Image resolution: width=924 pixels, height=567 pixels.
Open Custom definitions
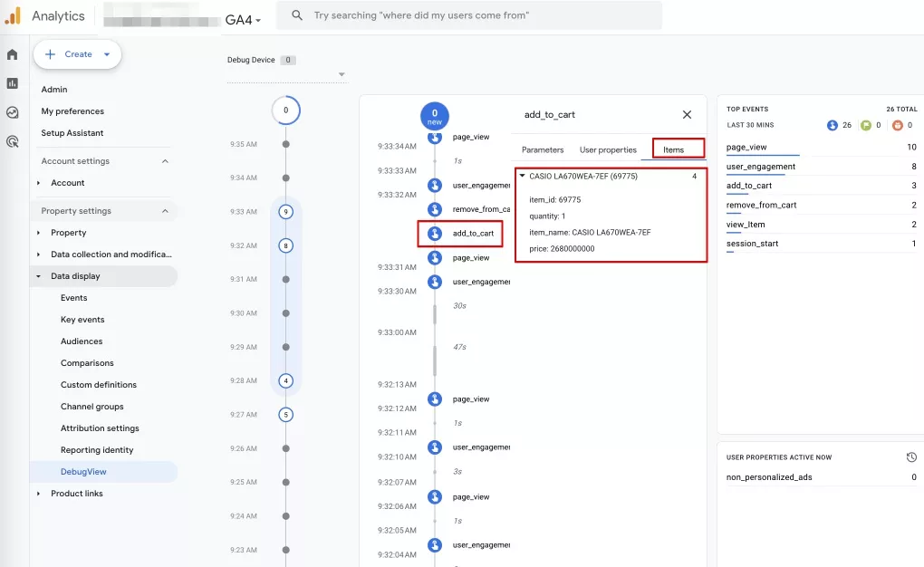[99, 385]
